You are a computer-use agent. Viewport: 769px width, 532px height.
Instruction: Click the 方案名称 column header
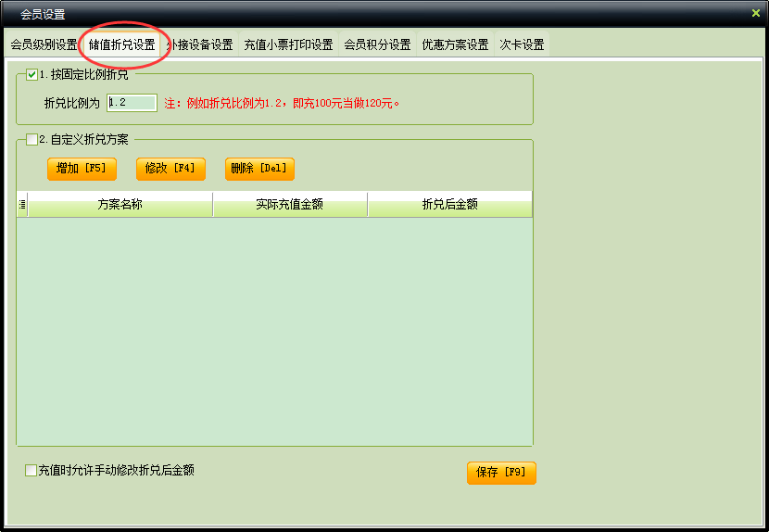click(x=120, y=204)
